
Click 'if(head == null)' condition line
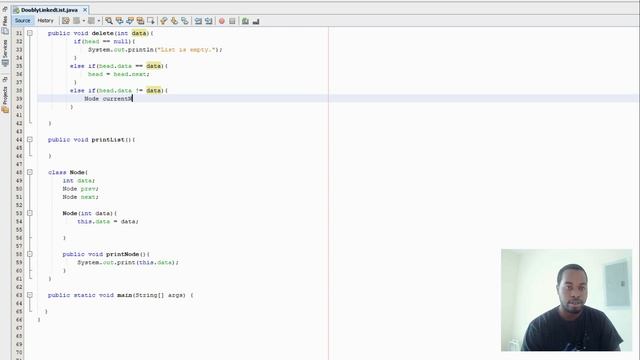click(x=104, y=42)
